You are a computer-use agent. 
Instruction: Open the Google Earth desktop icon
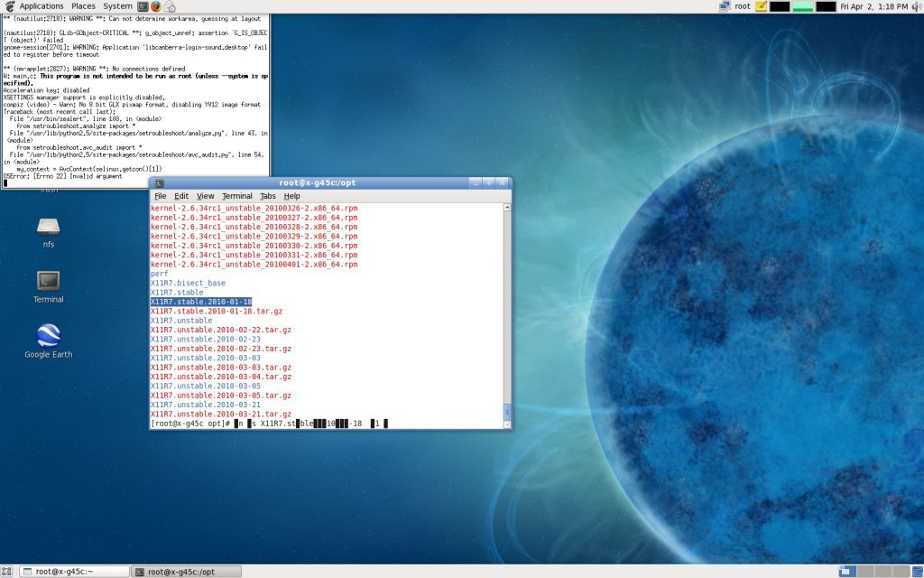[x=48, y=337]
